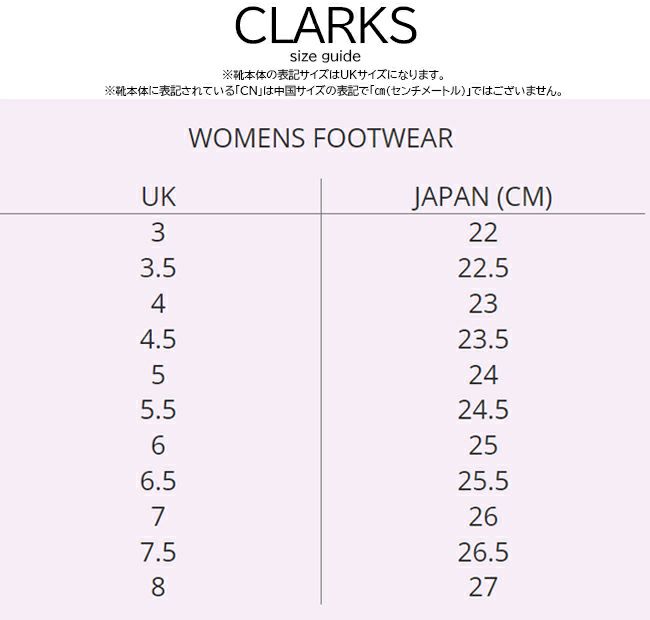Click the UK column header

pos(158,197)
